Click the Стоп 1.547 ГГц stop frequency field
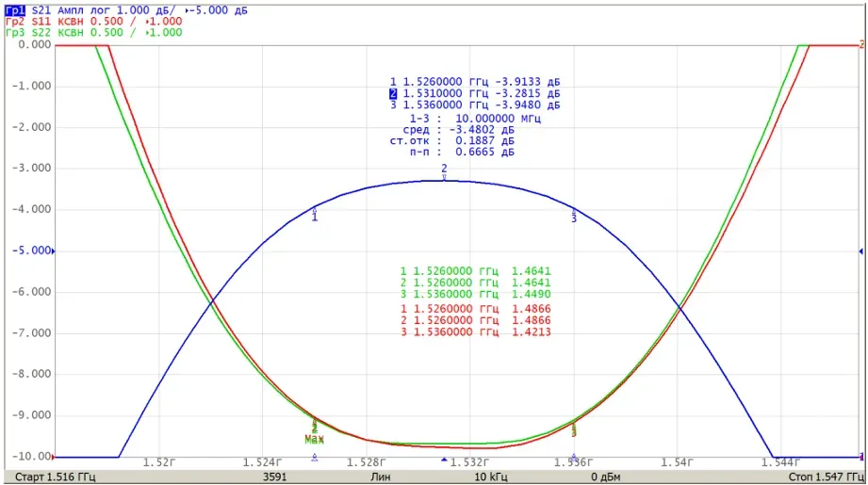 pos(826,477)
